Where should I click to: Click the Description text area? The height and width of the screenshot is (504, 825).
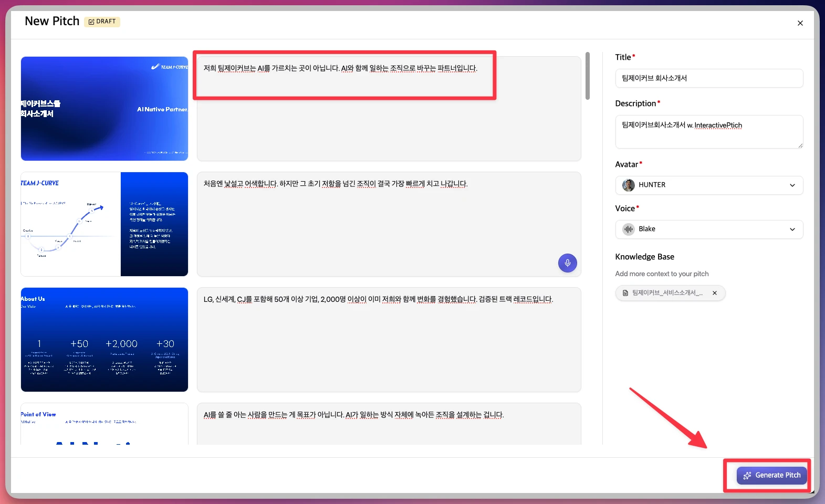708,132
